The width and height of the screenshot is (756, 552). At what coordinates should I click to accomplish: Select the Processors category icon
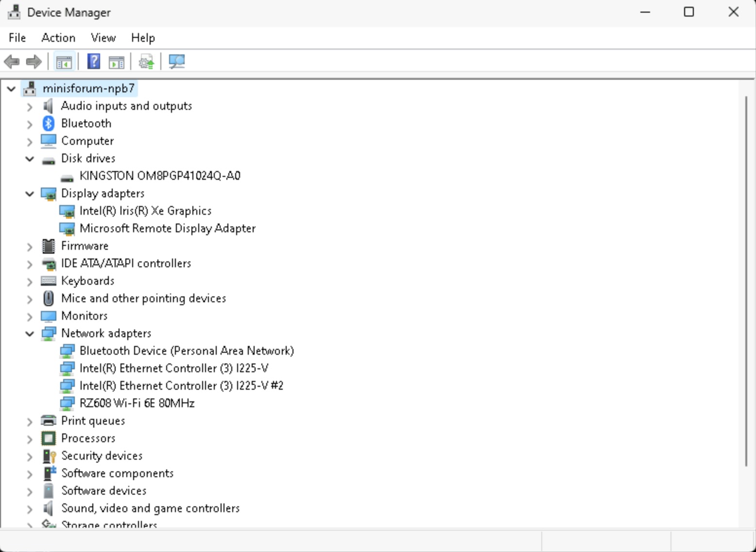pyautogui.click(x=48, y=438)
